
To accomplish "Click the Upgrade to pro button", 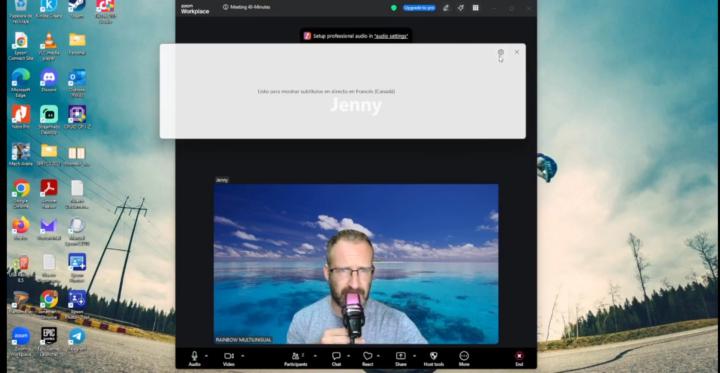I will pos(419,8).
